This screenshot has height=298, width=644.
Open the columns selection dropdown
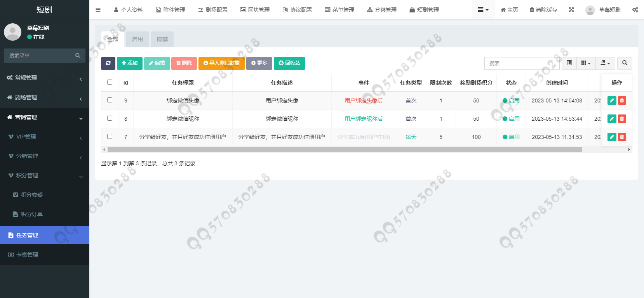(586, 63)
